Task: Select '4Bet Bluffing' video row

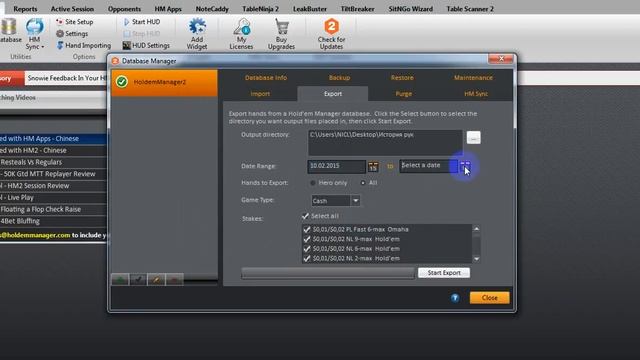Action: pos(53,221)
